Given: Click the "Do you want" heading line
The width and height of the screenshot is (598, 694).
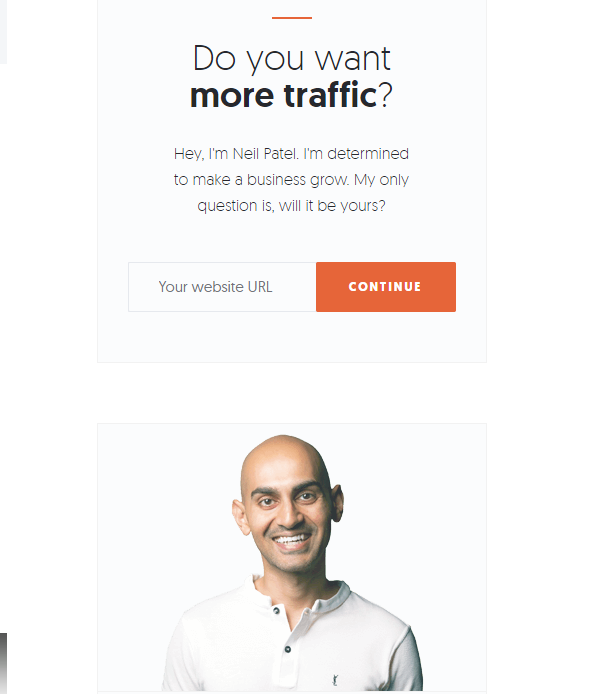Looking at the screenshot, I should click(292, 58).
